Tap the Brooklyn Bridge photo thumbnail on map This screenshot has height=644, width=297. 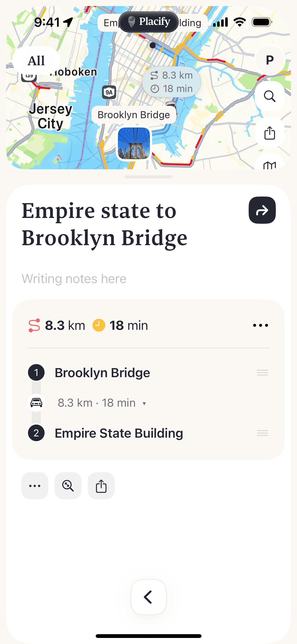[x=134, y=143]
